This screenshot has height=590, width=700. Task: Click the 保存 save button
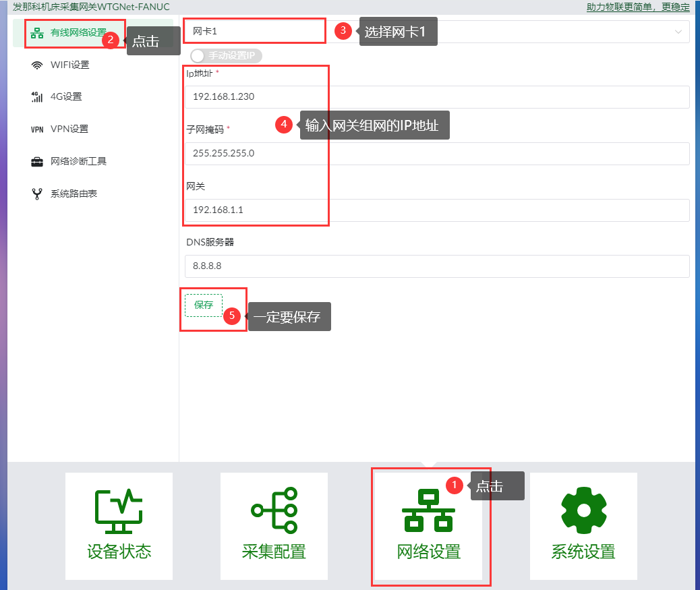[204, 305]
